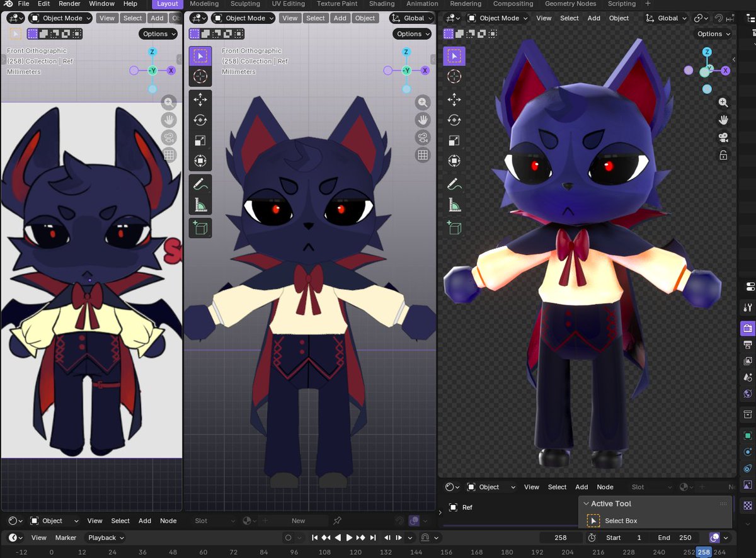Select the Annotate tool in the right viewport
Screen dimensions: 756x558
click(454, 185)
